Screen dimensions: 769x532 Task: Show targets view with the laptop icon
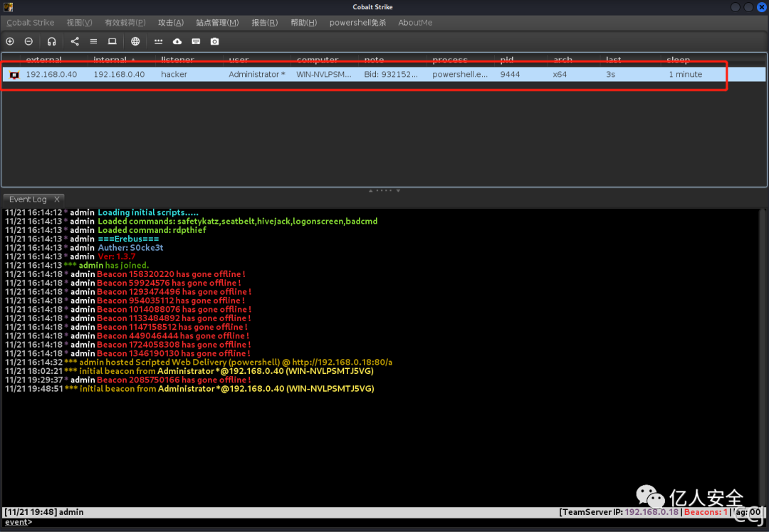pyautogui.click(x=113, y=41)
